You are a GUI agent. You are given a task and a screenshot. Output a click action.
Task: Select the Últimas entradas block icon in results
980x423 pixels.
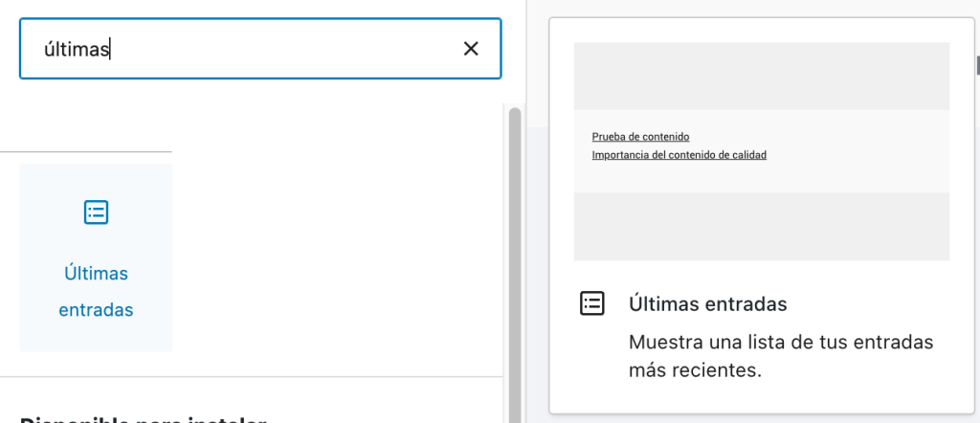point(96,212)
